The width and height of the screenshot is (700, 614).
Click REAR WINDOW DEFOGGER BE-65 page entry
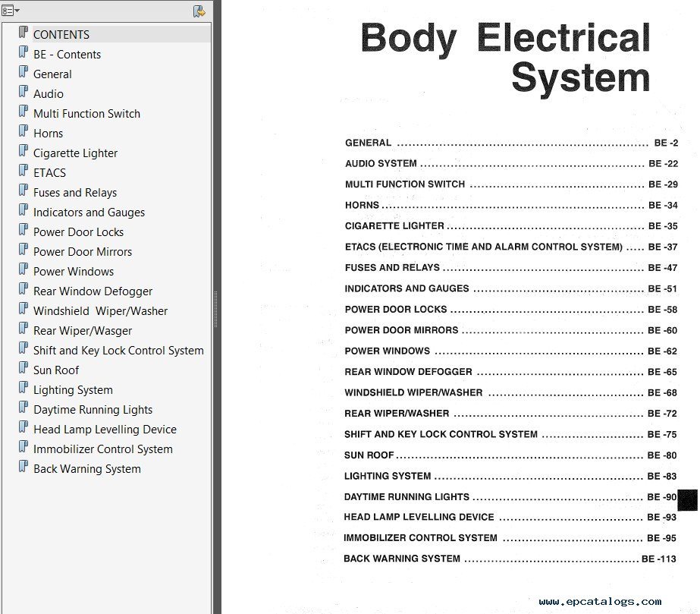(511, 372)
